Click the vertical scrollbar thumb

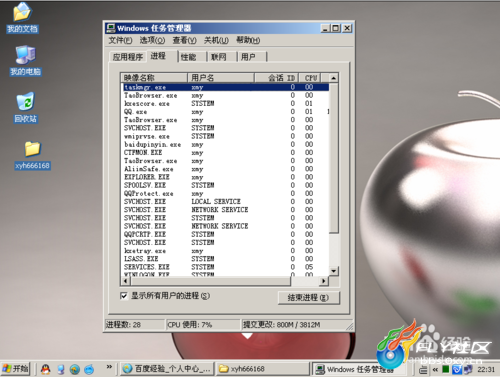pyautogui.click(x=334, y=157)
